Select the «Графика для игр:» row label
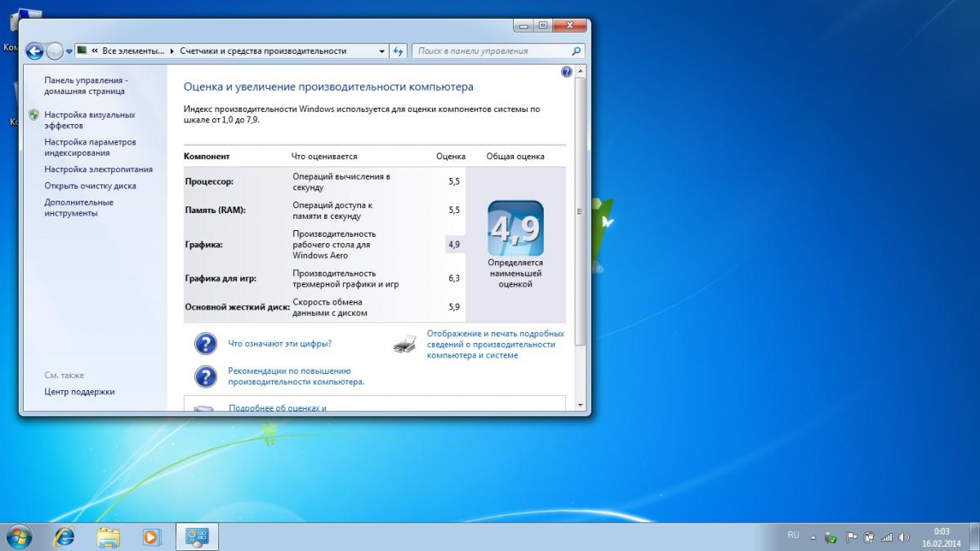The image size is (980, 551). coord(220,278)
